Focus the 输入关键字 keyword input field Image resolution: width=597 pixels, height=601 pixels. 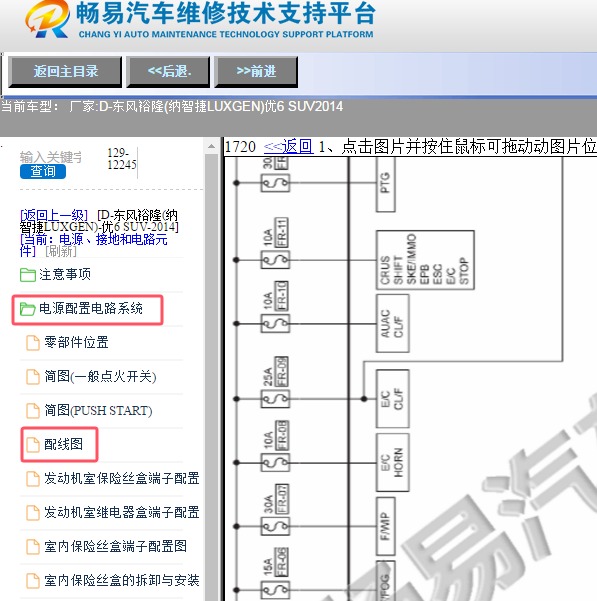click(x=51, y=157)
